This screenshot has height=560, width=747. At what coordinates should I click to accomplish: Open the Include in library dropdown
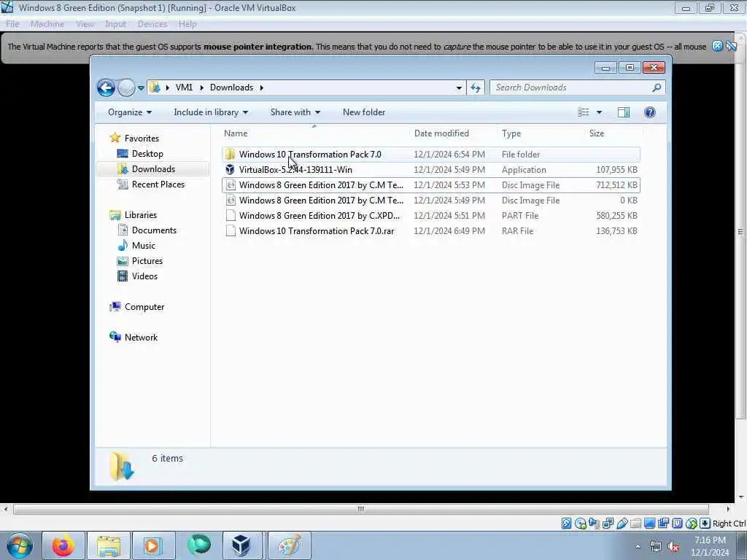pyautogui.click(x=211, y=112)
